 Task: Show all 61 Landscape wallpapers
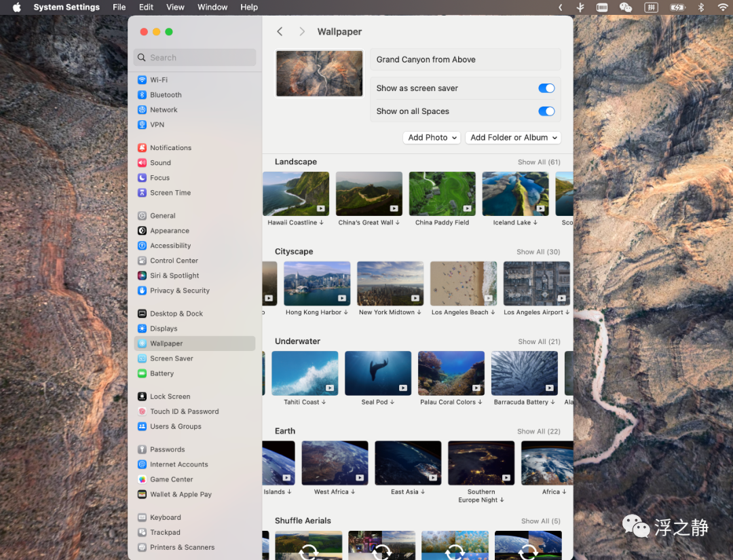(x=538, y=162)
